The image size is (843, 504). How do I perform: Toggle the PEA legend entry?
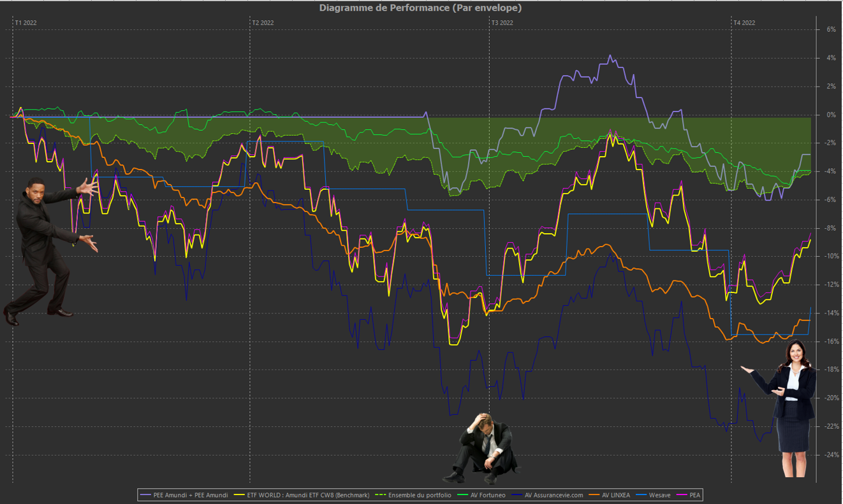[x=688, y=495]
